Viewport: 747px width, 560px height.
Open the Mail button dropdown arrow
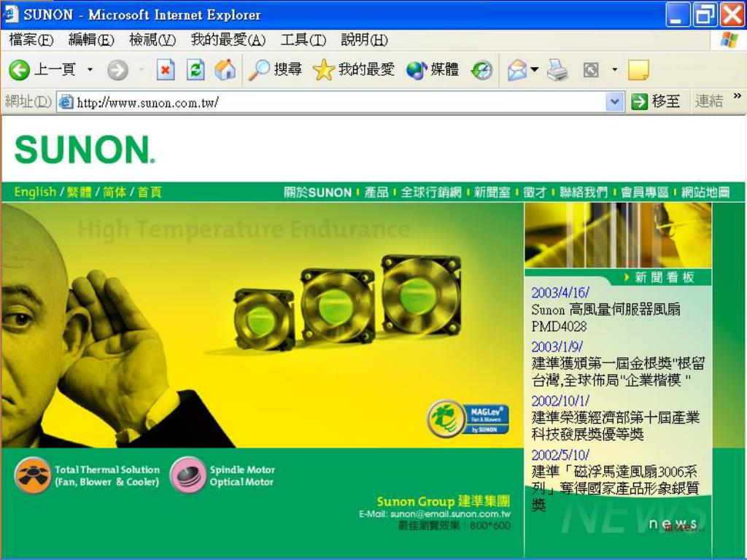point(535,70)
